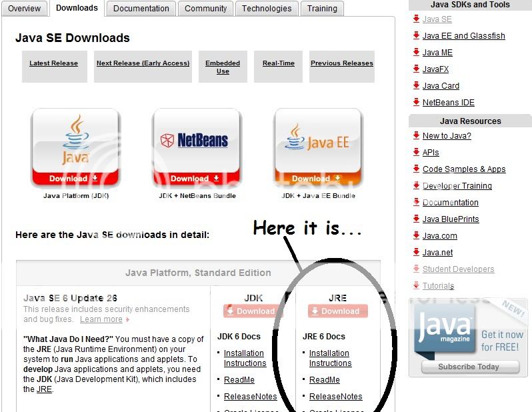Click the Subscribe Today button
This screenshot has width=532, height=412.
(470, 367)
